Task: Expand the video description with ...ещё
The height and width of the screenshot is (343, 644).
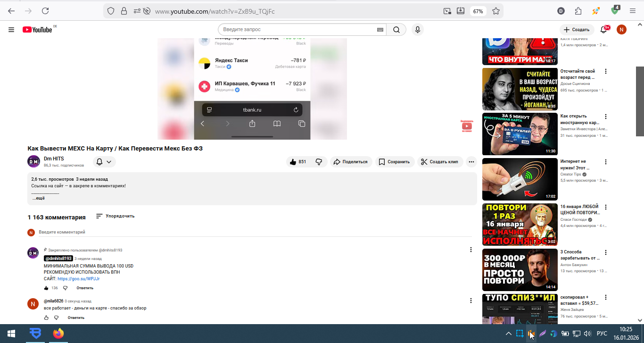Action: [39, 199]
